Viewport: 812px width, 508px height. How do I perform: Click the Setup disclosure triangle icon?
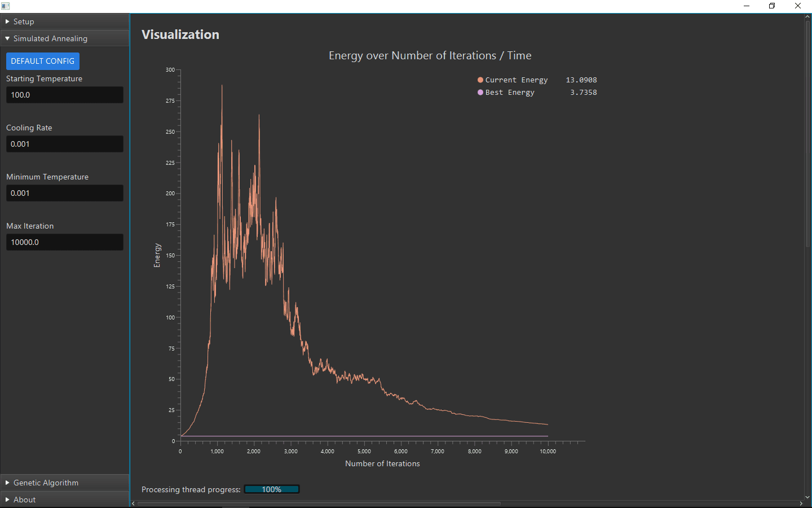point(7,21)
